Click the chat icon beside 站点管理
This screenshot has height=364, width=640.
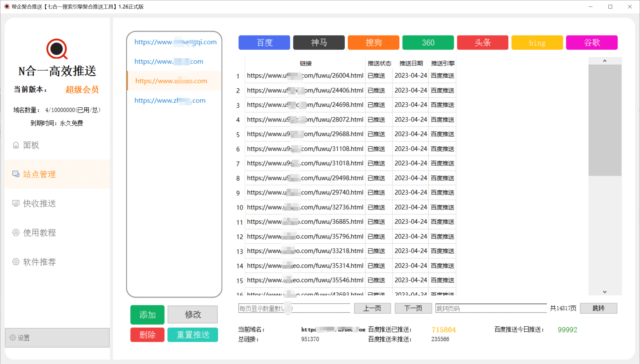(16, 174)
